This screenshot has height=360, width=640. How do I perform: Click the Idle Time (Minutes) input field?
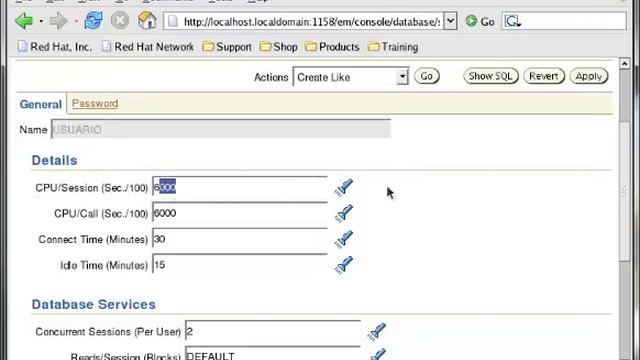tap(240, 265)
